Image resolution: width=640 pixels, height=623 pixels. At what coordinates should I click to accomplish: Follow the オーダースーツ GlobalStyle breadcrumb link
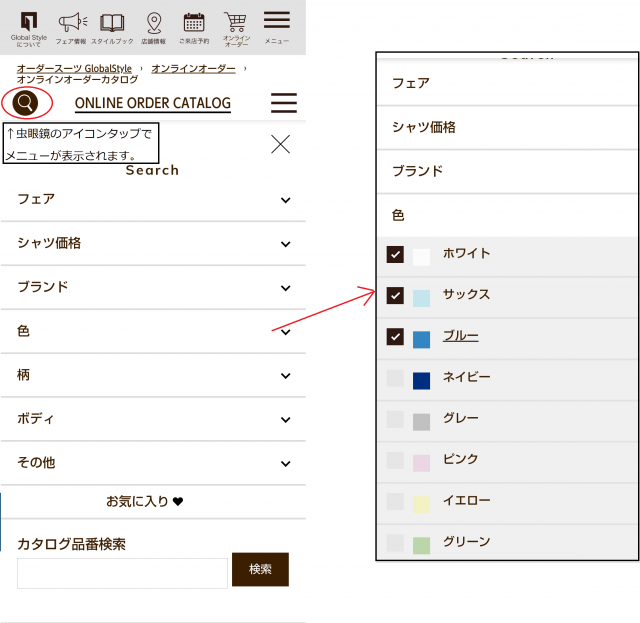pyautogui.click(x=74, y=68)
